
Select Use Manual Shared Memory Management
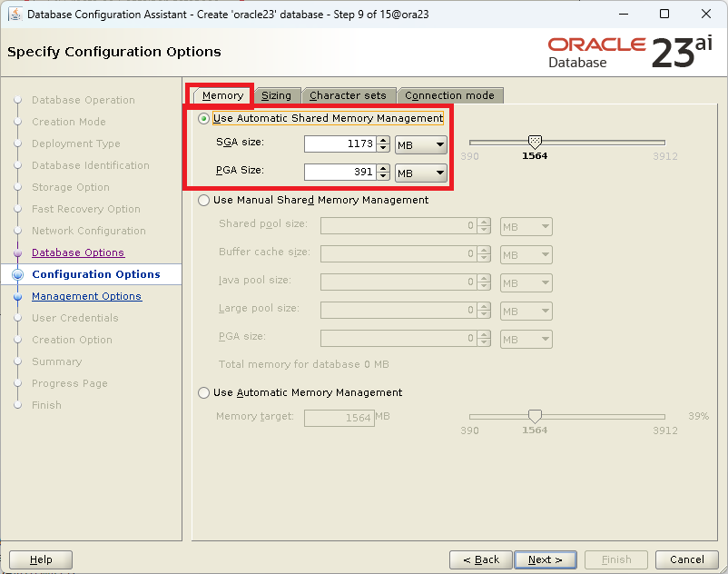[x=203, y=200]
